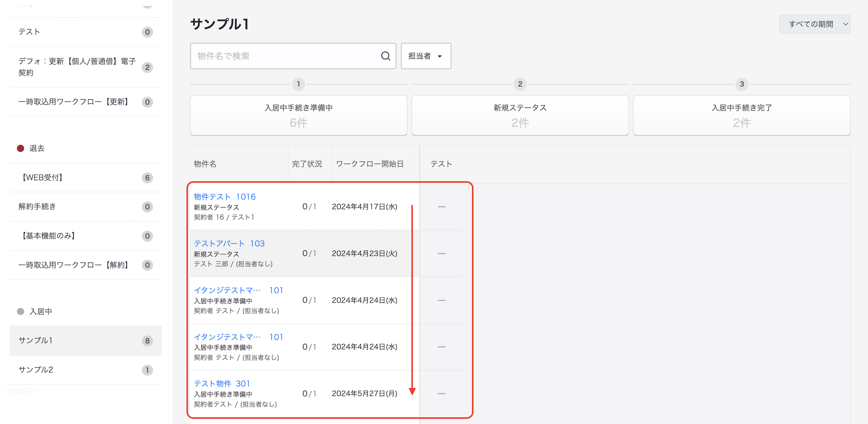The height and width of the screenshot is (424, 868).
Task: Click the search magnifier icon
Action: pyautogui.click(x=386, y=56)
